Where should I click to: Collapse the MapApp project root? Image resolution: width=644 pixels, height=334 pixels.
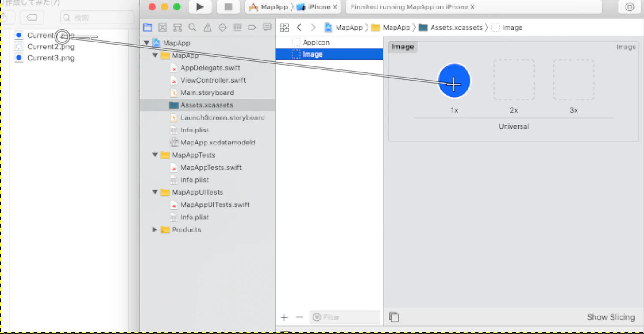[147, 43]
